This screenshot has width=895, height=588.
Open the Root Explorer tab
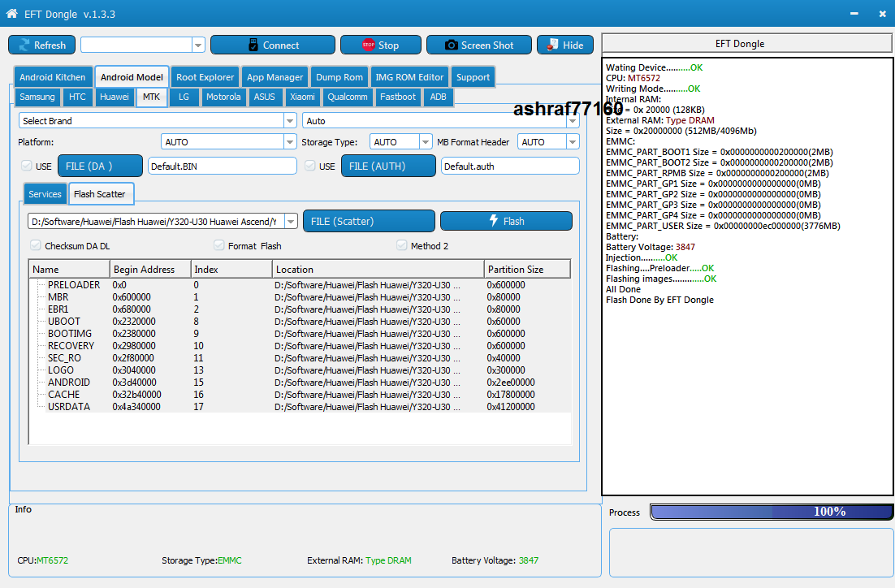[x=205, y=77]
